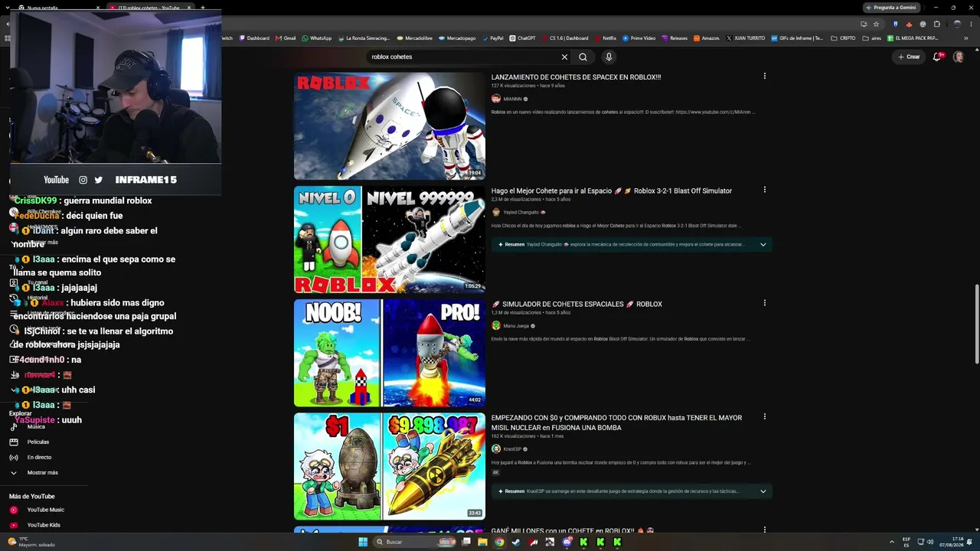This screenshot has height=551, width=980.
Task: Clear the YouTube search box text
Action: coord(564,57)
